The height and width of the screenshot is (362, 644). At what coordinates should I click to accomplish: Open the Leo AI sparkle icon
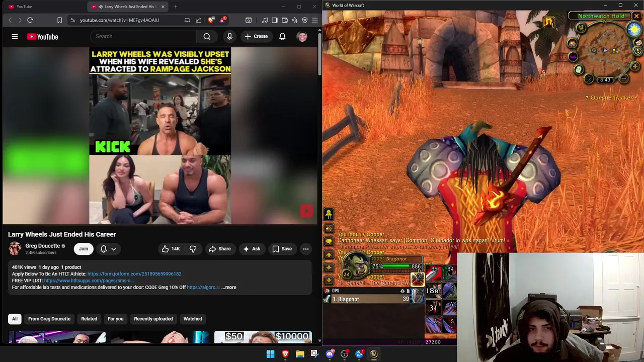(x=294, y=20)
